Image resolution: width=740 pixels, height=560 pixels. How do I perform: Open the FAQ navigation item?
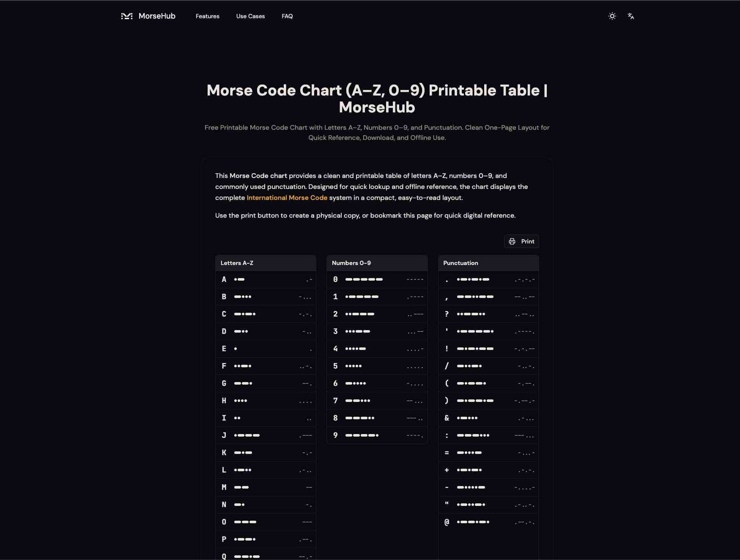(x=287, y=16)
